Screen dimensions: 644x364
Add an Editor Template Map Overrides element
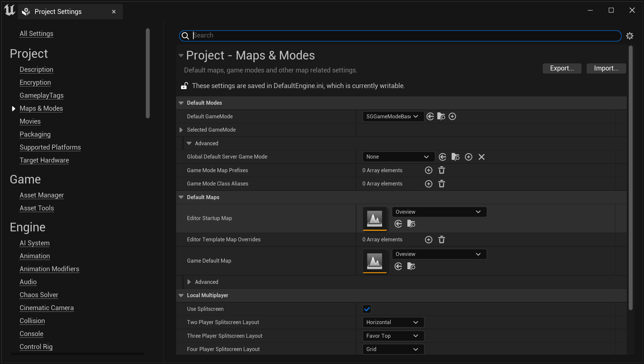click(428, 239)
